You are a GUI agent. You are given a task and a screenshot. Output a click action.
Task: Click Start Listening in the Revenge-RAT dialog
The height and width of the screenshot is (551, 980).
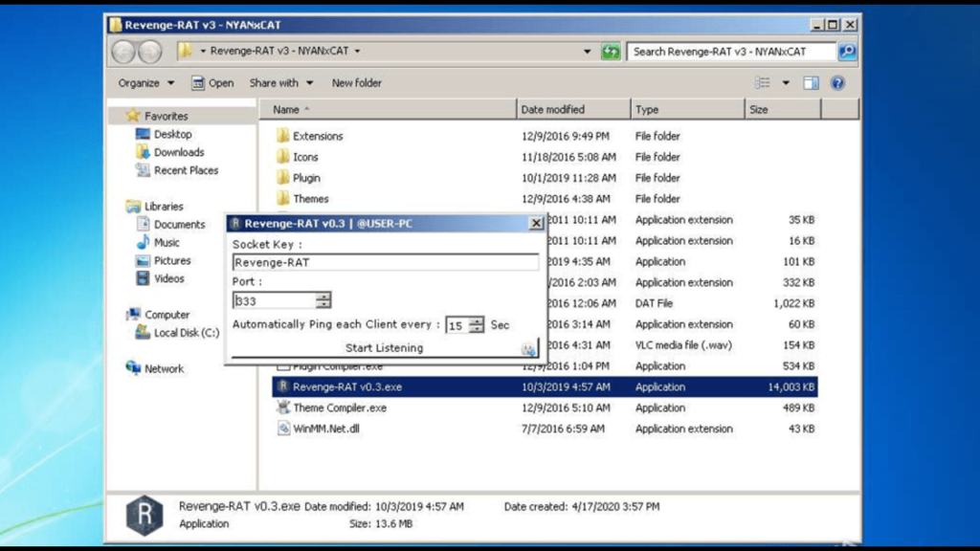[x=385, y=348]
